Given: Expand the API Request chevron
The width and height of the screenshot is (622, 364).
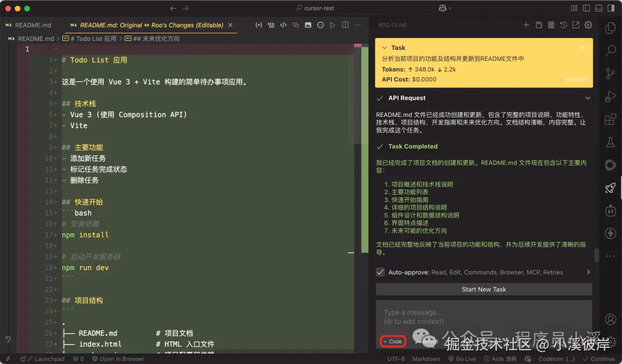Looking at the screenshot, I should tap(587, 98).
